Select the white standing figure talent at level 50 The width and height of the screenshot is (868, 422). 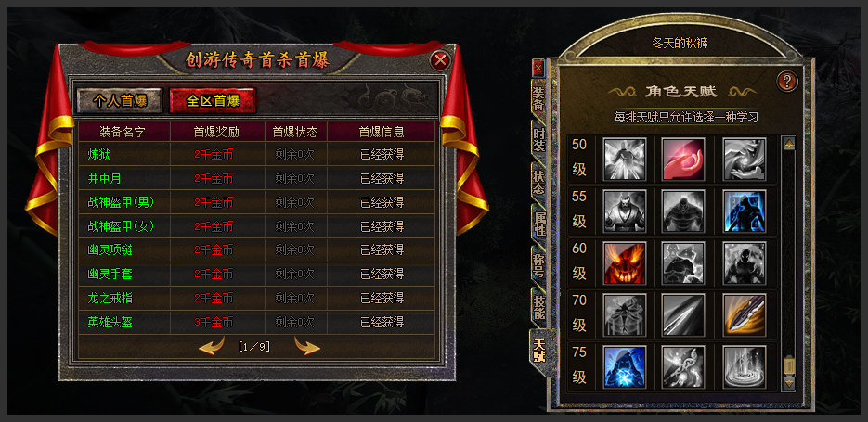click(625, 160)
